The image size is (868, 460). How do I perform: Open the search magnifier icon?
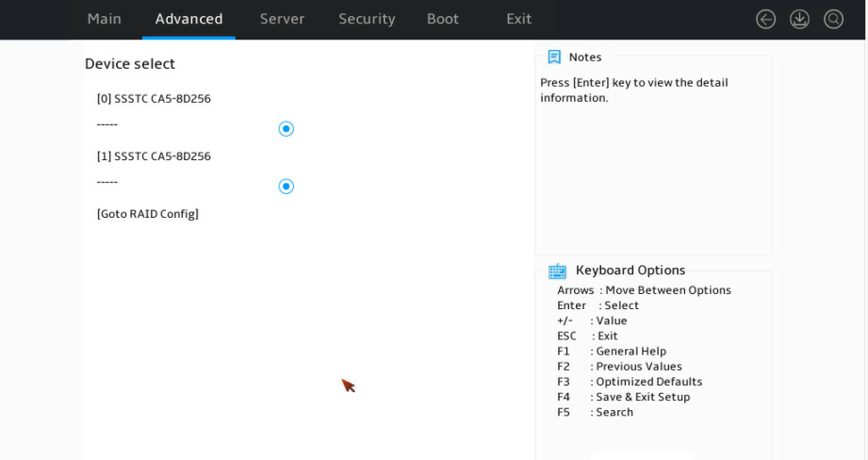tap(833, 20)
